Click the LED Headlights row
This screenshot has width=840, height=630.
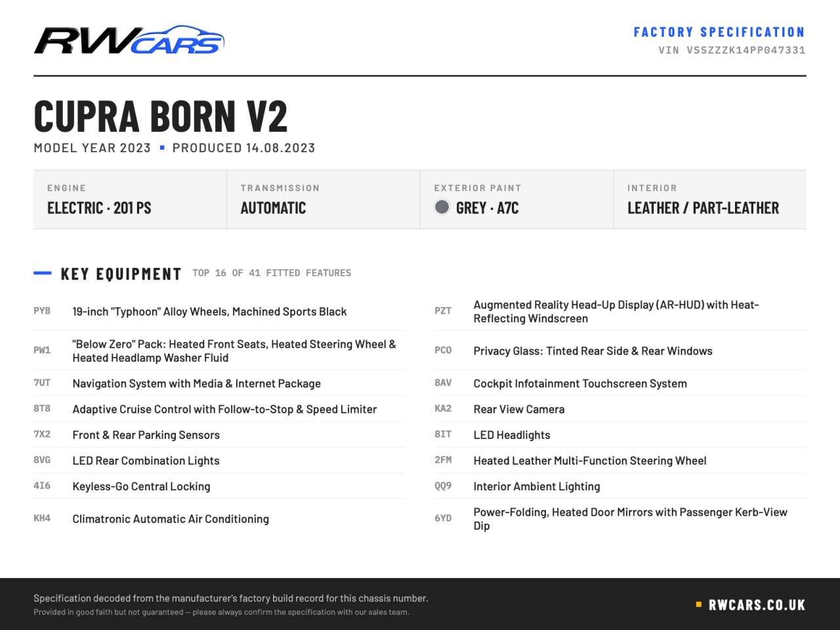click(x=620, y=434)
